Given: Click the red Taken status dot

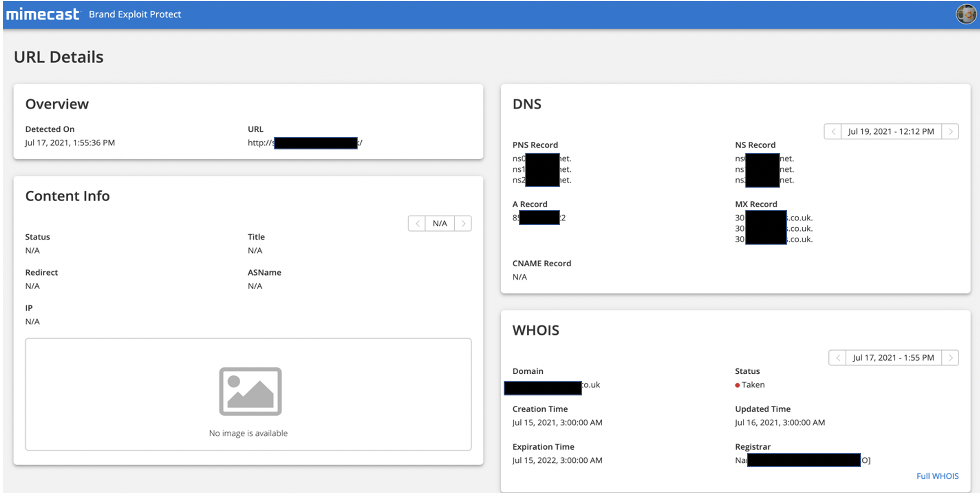Looking at the screenshot, I should coord(737,385).
